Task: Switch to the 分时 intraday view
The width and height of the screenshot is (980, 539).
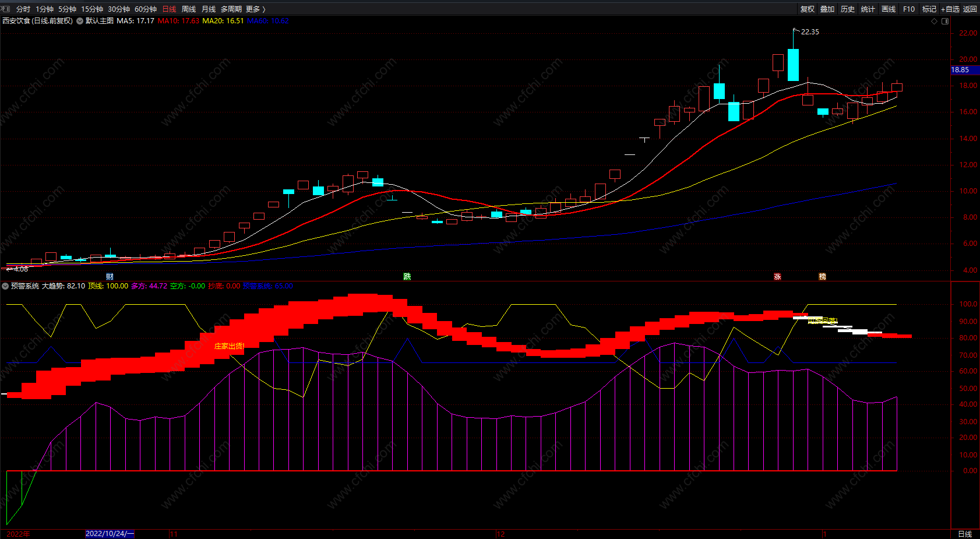Action: [x=23, y=9]
